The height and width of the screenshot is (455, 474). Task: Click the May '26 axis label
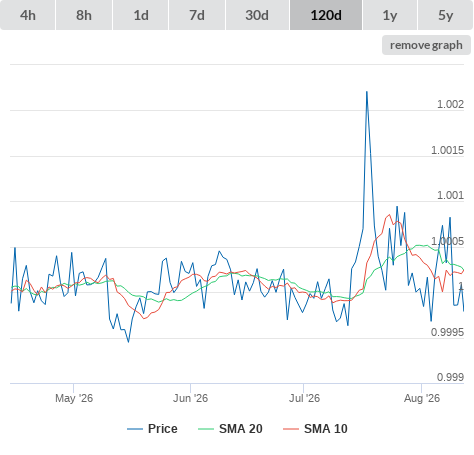[74, 398]
